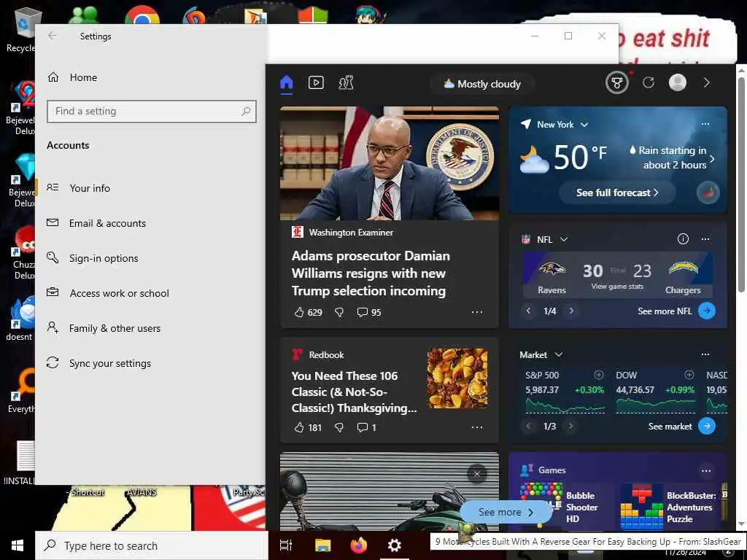This screenshot has width=747, height=560.
Task: Open the Redbook Thanksgiving recipes headline
Action: pyautogui.click(x=354, y=392)
